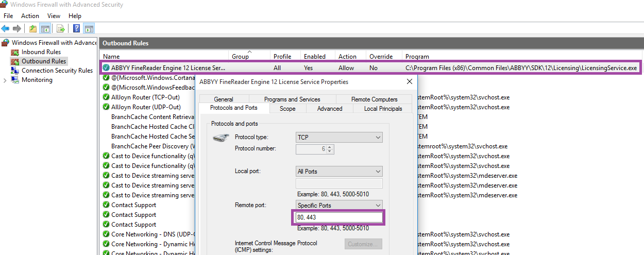The width and height of the screenshot is (644, 255).
Task: Open the Local port dropdown
Action: click(x=339, y=172)
